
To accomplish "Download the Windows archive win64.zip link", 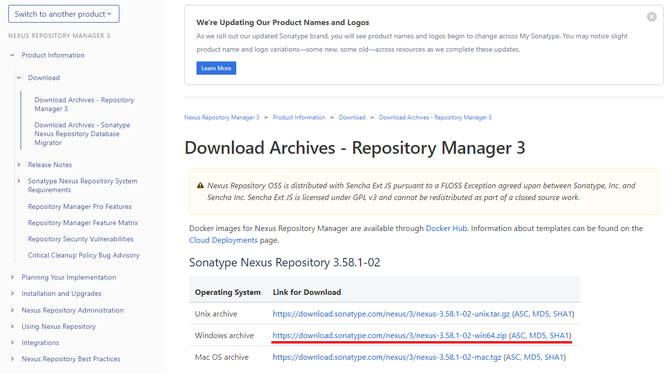I will [x=389, y=336].
